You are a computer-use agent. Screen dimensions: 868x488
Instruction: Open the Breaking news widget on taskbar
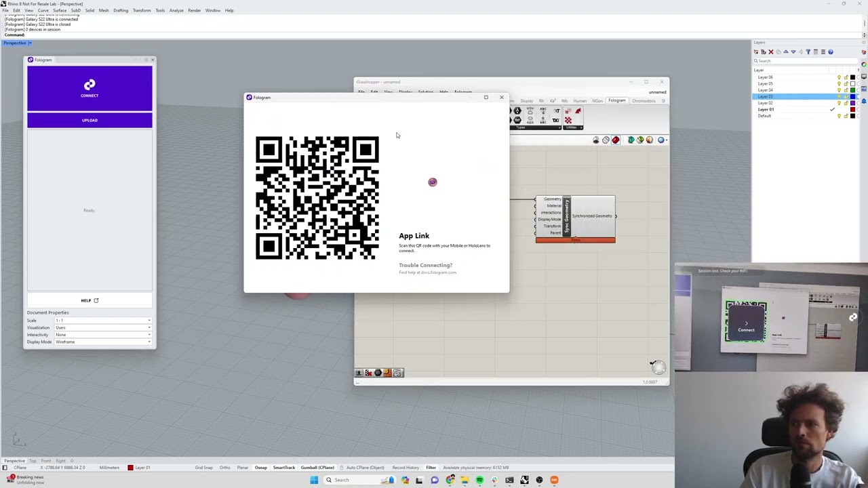pos(25,480)
